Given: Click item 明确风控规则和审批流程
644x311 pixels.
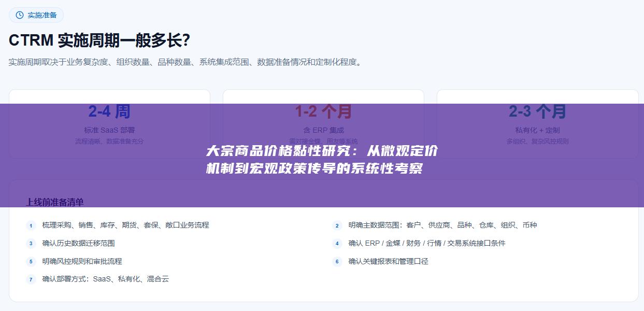Looking at the screenshot, I should point(82,261).
